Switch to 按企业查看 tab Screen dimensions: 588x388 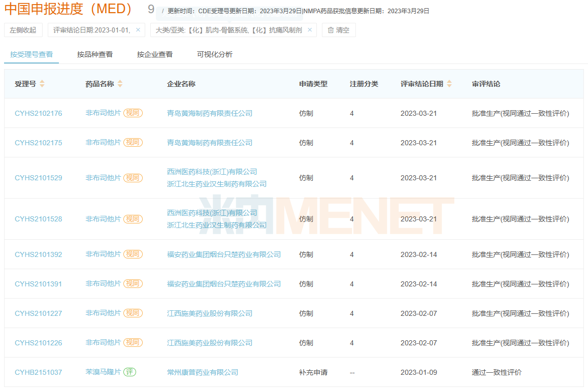coord(155,54)
